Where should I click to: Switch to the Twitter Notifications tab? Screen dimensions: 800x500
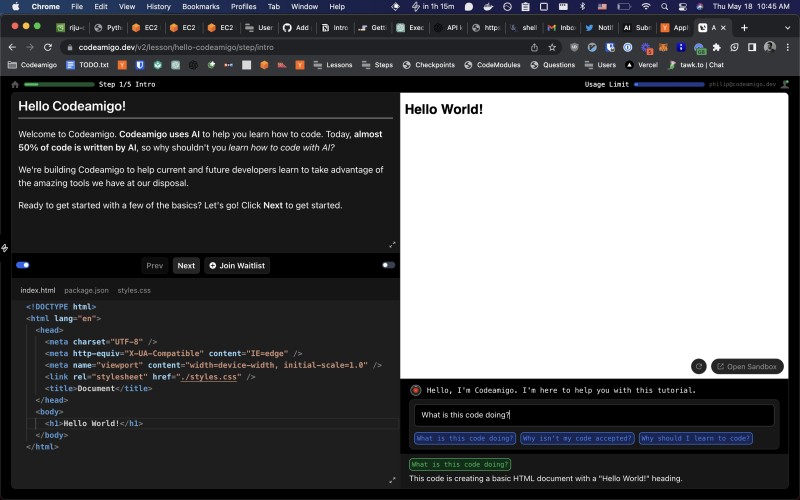[599, 28]
